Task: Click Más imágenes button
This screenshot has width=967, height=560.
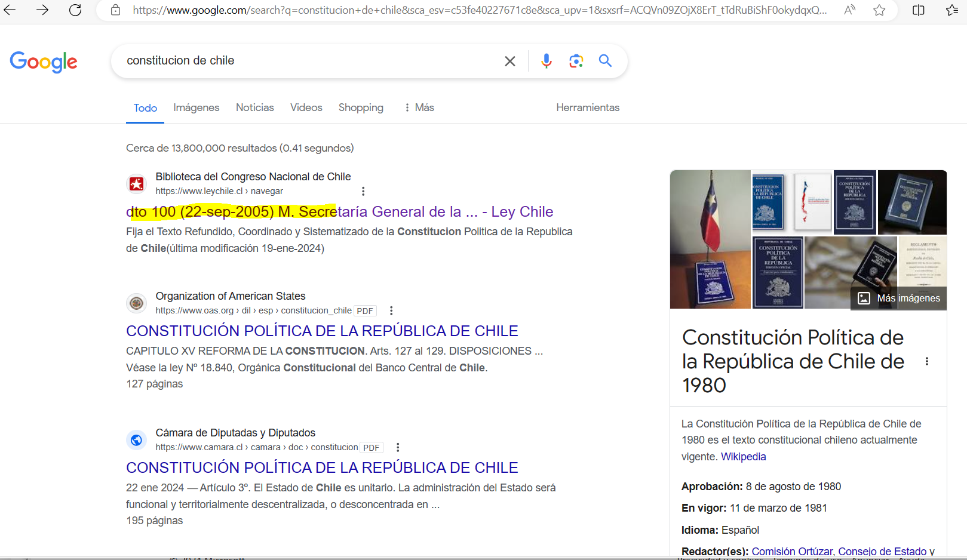Action: [899, 298]
